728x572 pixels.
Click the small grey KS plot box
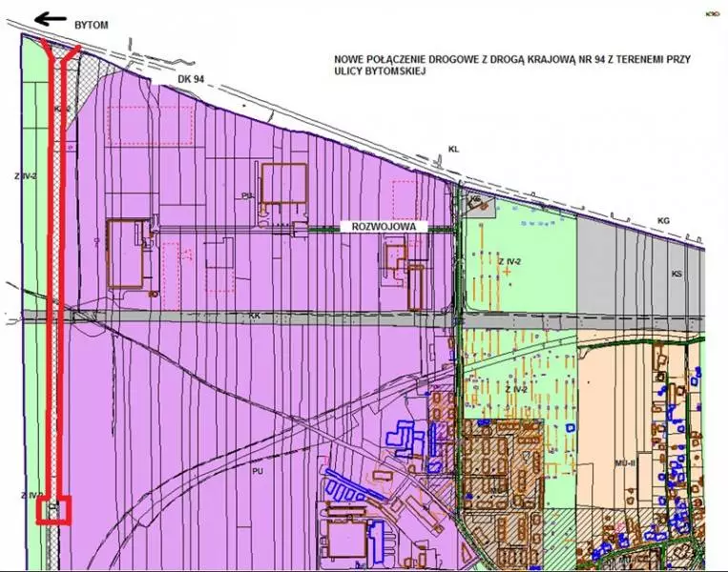tap(474, 201)
